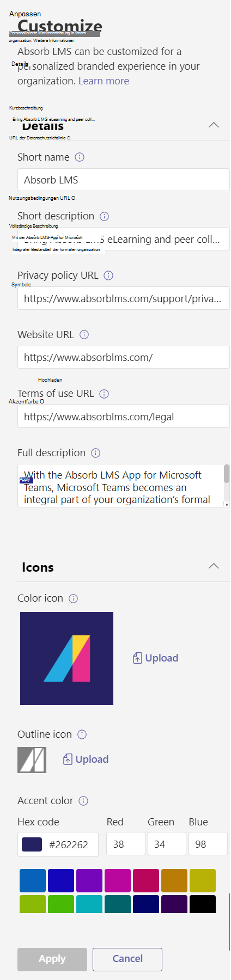Click the Cancel button

(127, 959)
